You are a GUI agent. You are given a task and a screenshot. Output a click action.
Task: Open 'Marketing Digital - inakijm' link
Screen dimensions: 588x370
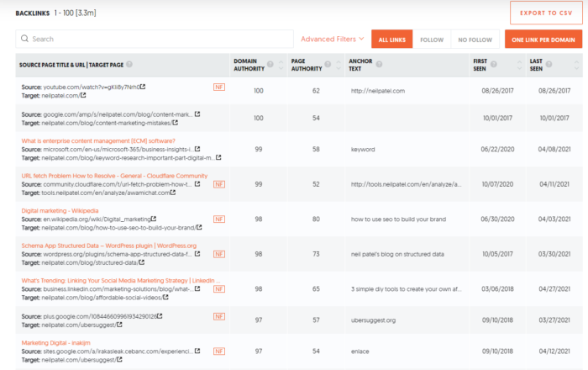56,342
